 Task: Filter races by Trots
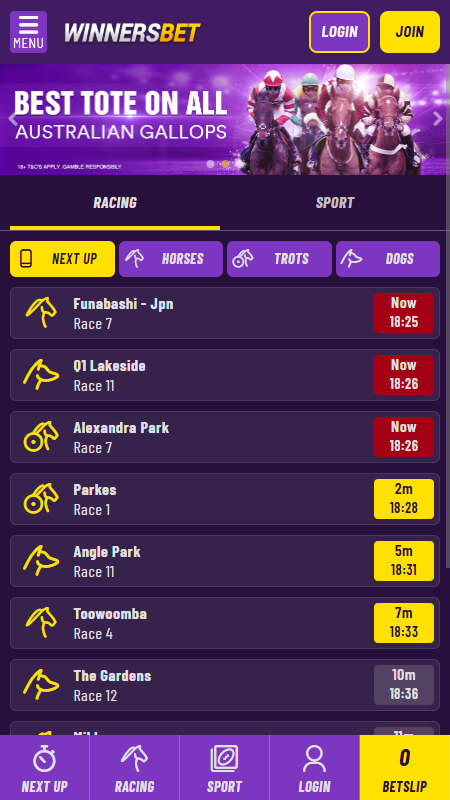pos(280,259)
